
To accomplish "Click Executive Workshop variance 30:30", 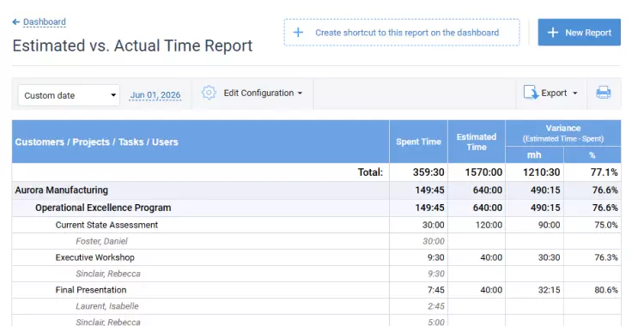I will pyautogui.click(x=550, y=257).
